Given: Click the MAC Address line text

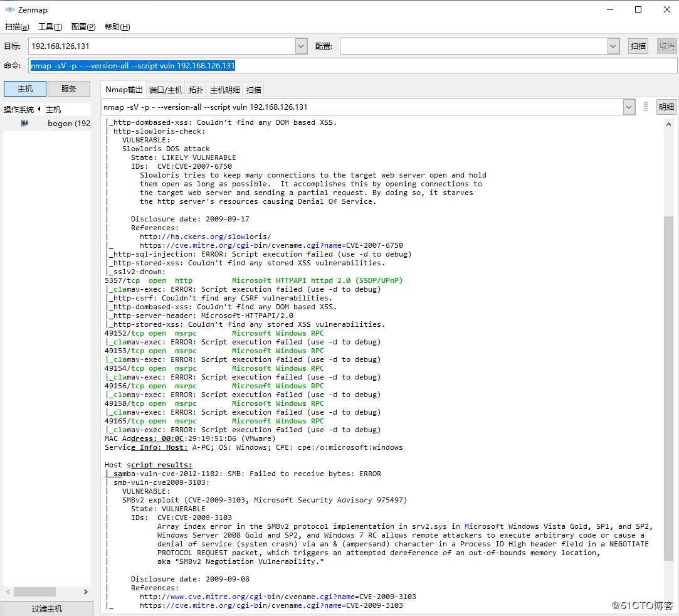Looking at the screenshot, I should click(x=190, y=438).
